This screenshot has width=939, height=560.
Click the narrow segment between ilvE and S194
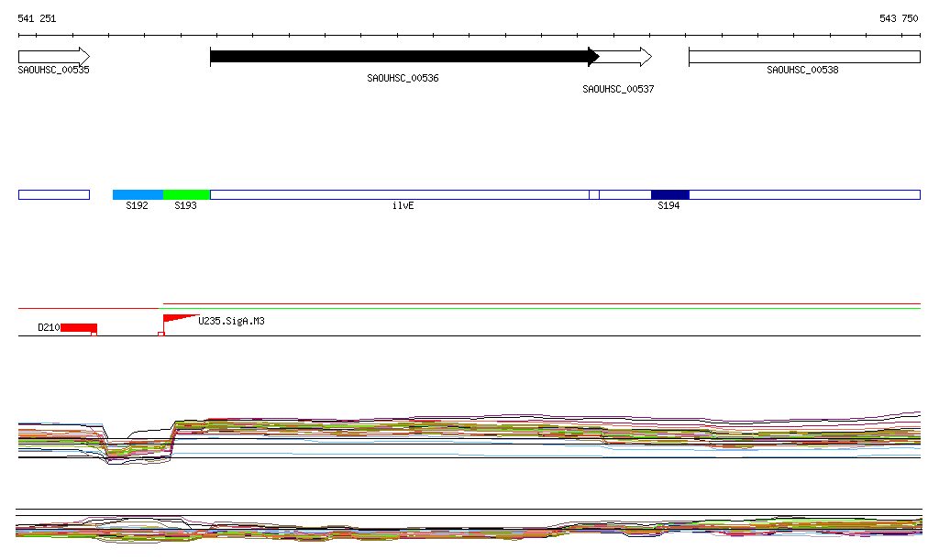(x=594, y=194)
